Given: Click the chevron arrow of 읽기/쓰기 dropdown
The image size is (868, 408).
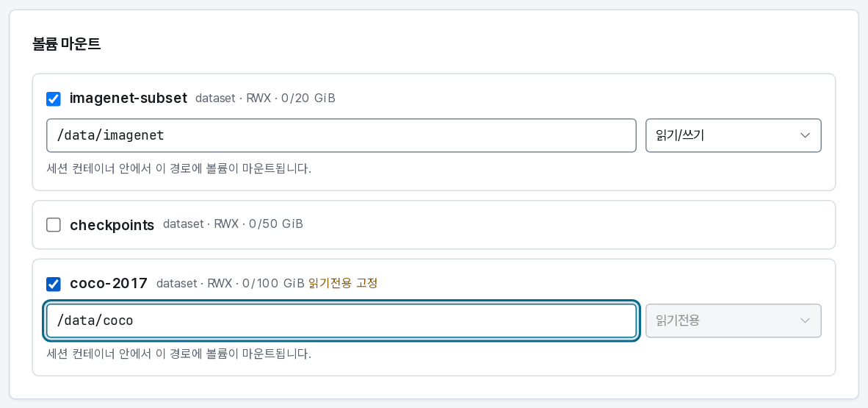Looking at the screenshot, I should pyautogui.click(x=806, y=135).
